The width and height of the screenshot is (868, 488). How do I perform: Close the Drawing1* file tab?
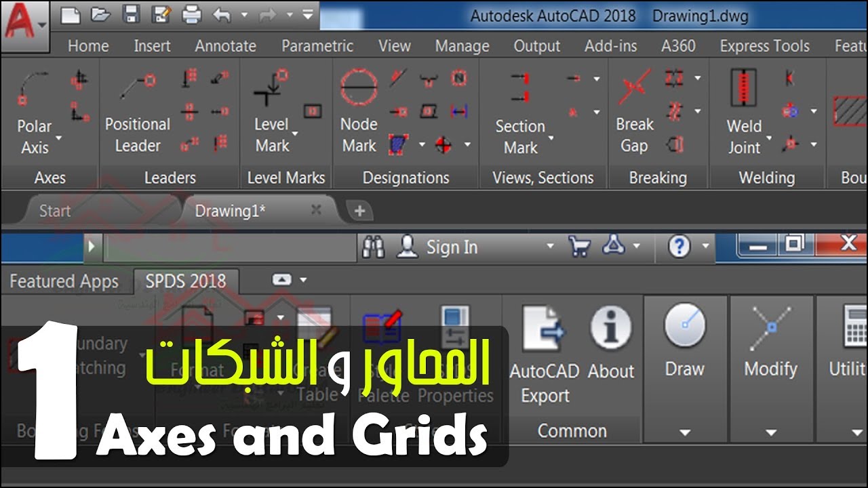tap(316, 210)
